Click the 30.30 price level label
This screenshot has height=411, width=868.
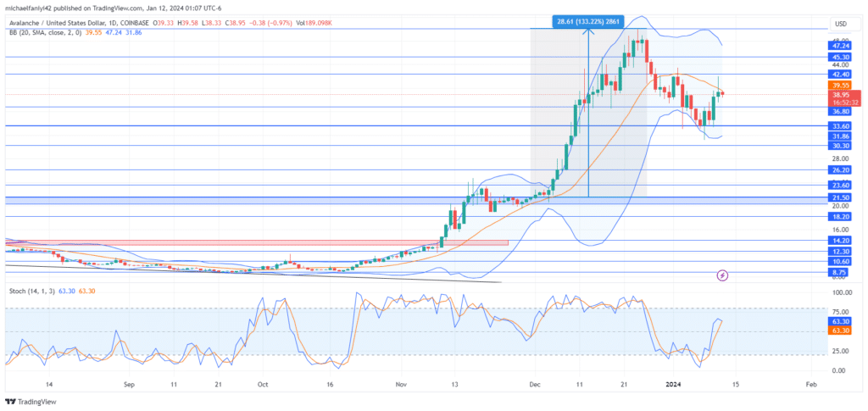pyautogui.click(x=841, y=146)
